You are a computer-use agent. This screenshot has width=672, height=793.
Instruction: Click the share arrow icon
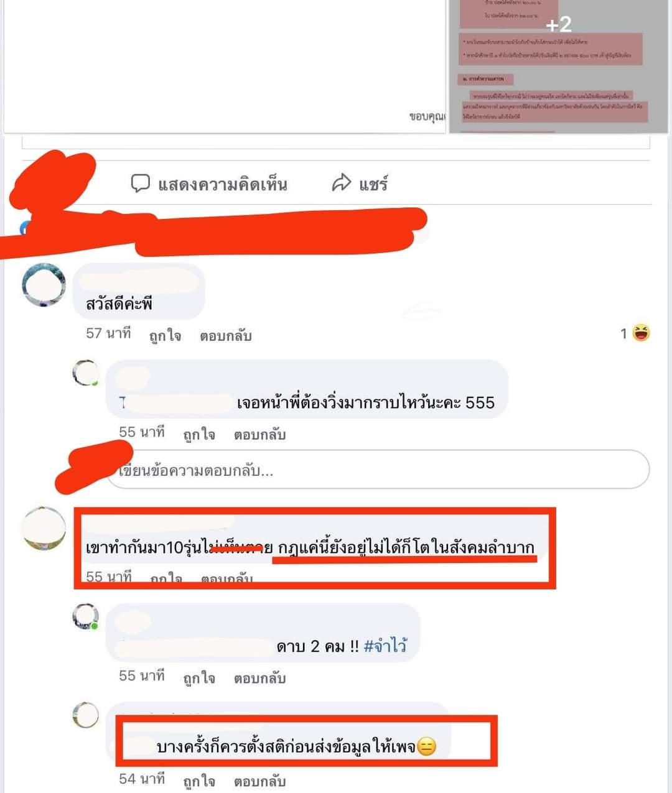(342, 183)
